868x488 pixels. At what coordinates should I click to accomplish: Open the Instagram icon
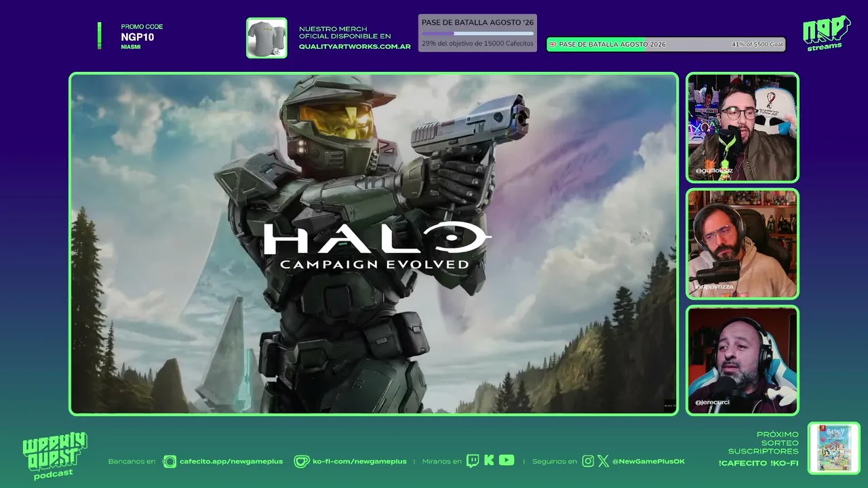[x=588, y=462]
